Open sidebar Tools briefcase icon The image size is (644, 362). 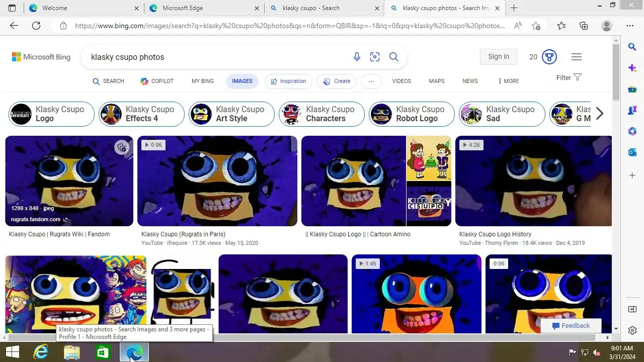[632, 89]
